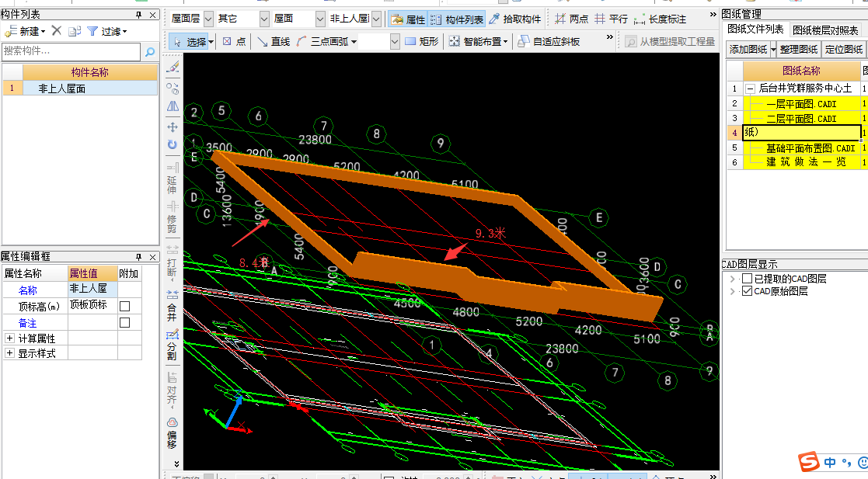Click the delete X icon in component list

coord(57,31)
